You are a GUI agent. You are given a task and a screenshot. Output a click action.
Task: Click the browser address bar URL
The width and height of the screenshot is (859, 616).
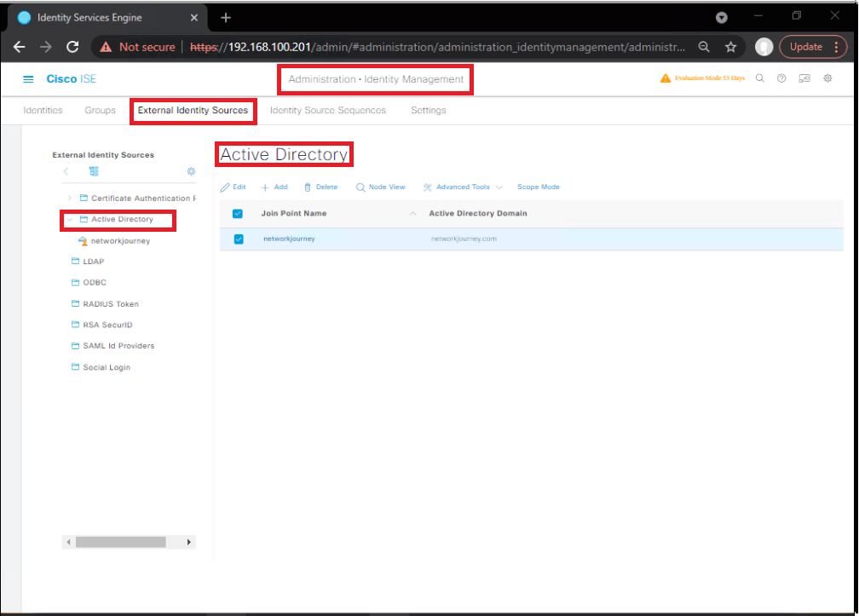(437, 47)
